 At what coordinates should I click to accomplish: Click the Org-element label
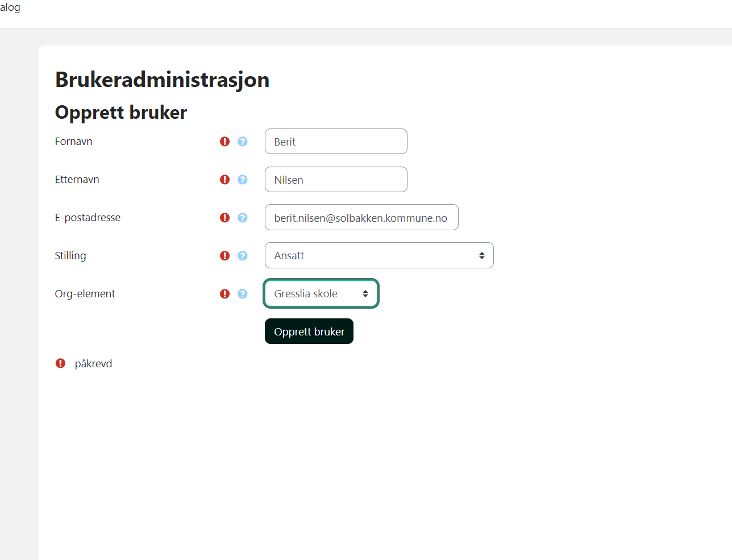coord(85,294)
